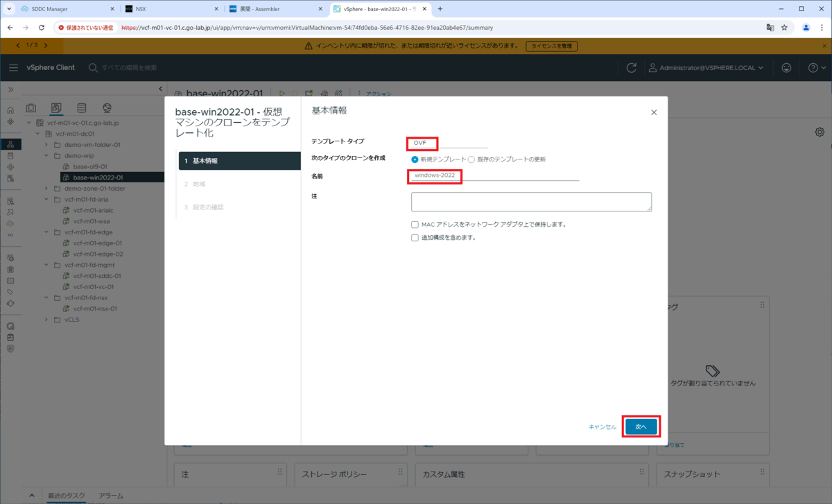
Task: Open the browser profile icon
Action: pos(806,28)
